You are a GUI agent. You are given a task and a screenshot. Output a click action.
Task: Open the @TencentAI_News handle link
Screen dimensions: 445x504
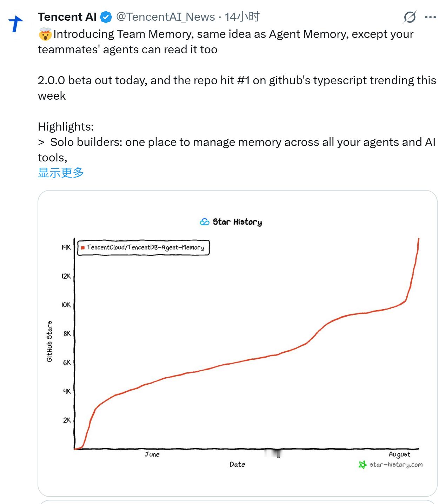165,17
